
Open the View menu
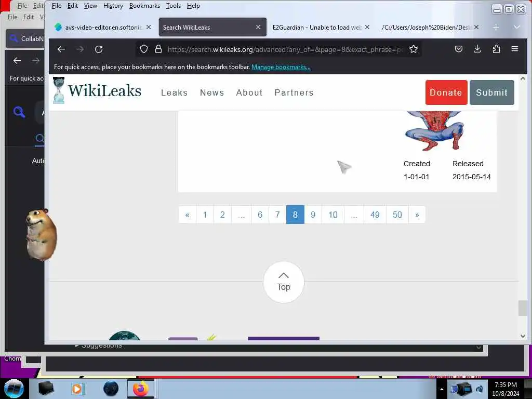pos(90,6)
